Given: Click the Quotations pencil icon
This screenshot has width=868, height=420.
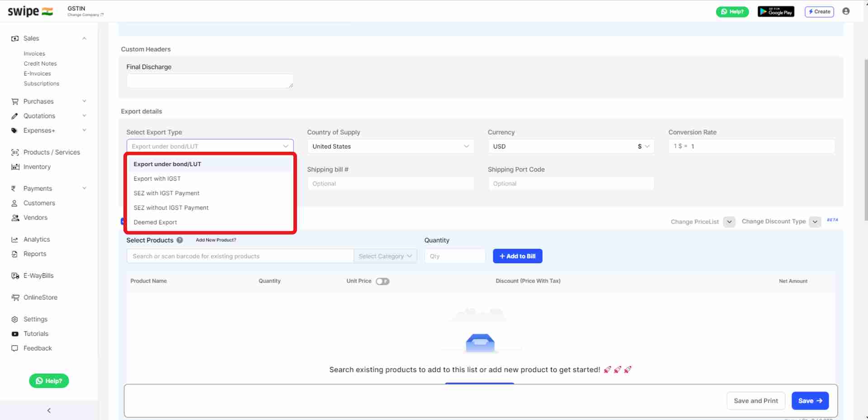Looking at the screenshot, I should click(15, 116).
